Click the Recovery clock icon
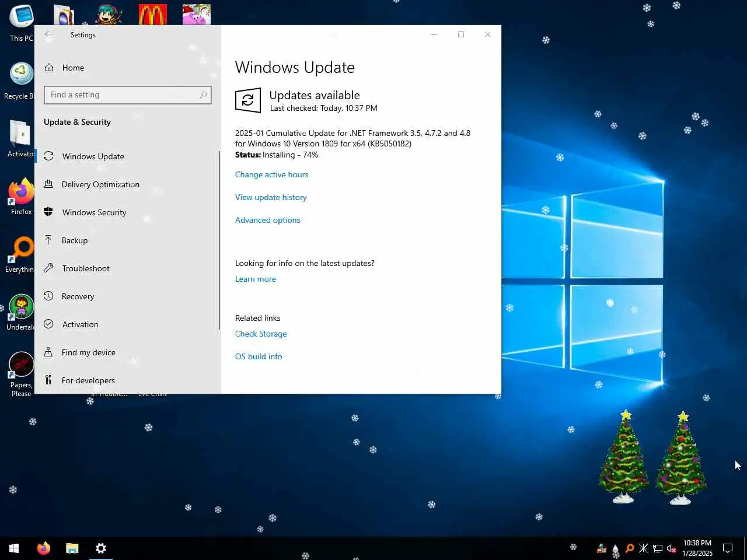 point(49,296)
